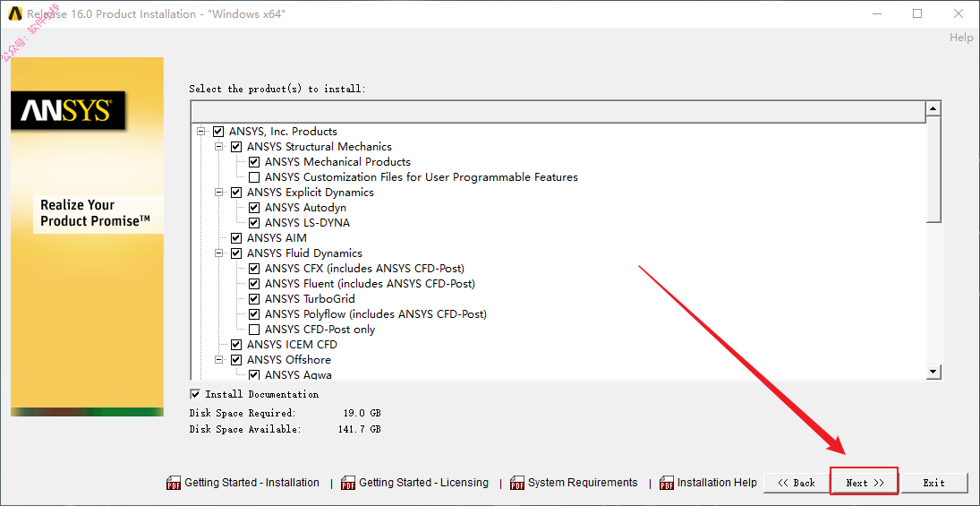Open the Help menu
980x506 pixels.
click(961, 38)
